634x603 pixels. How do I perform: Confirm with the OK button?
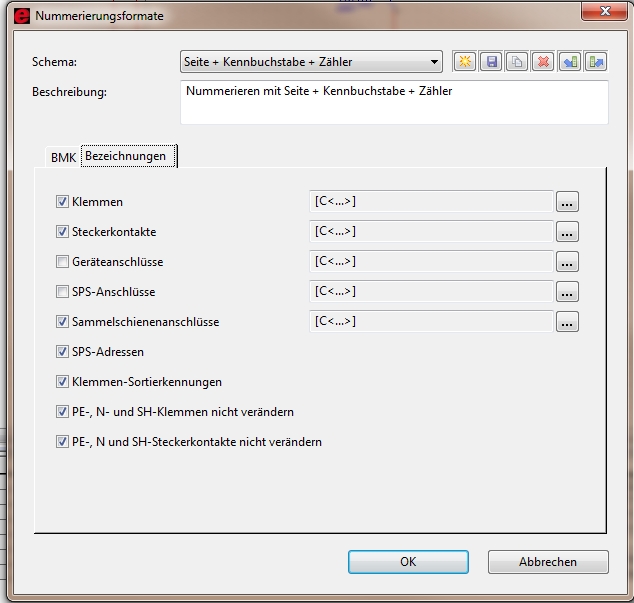point(408,562)
